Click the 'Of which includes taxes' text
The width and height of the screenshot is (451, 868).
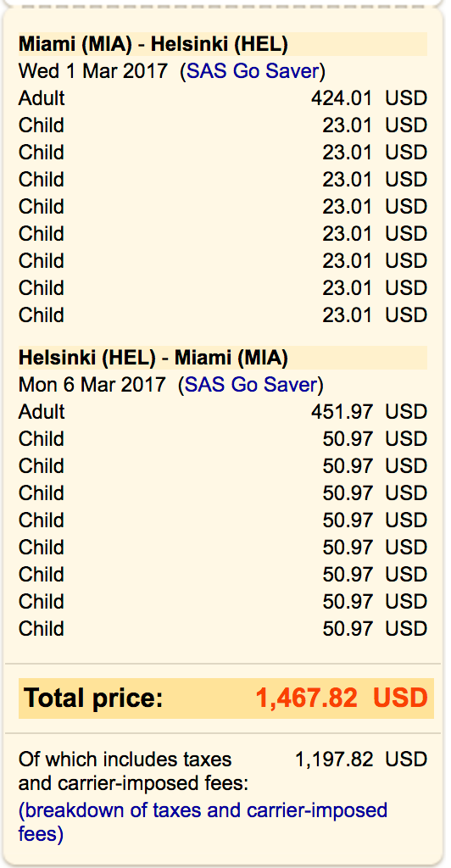point(125,759)
